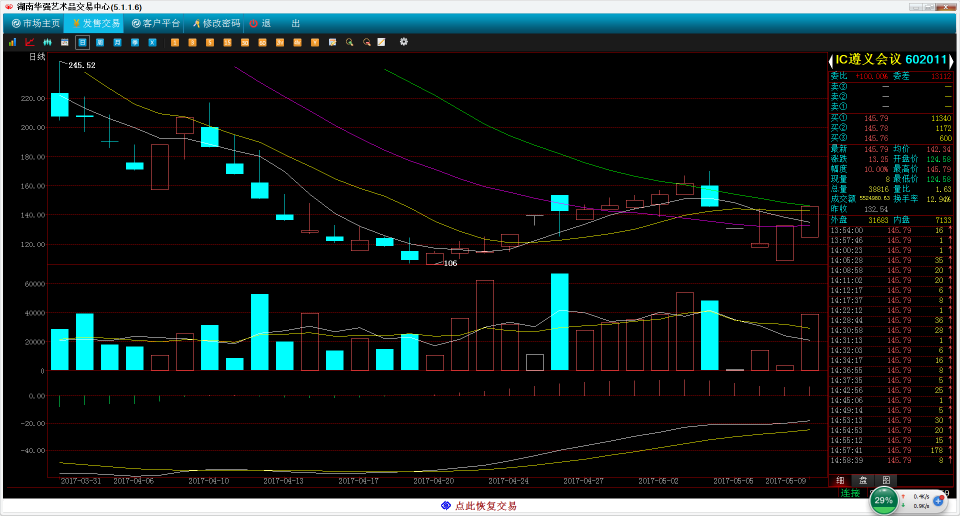Switch to the 发售交易 tab
The height and width of the screenshot is (516, 960).
95,22
